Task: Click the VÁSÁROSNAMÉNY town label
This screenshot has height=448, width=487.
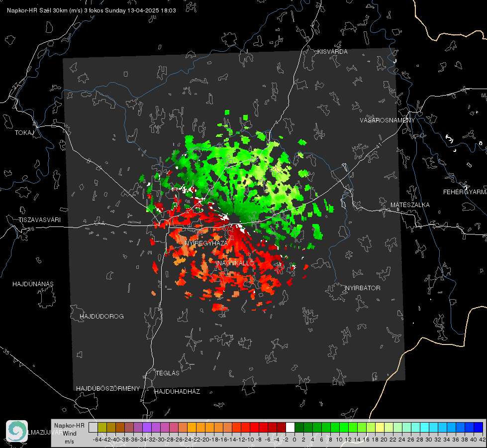Action: tap(388, 120)
